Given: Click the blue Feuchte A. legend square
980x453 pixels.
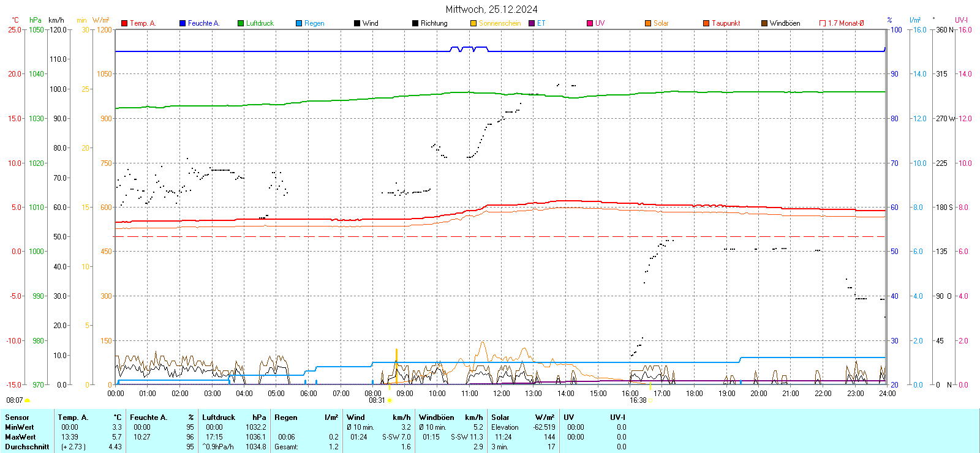Looking at the screenshot, I should tap(183, 23).
